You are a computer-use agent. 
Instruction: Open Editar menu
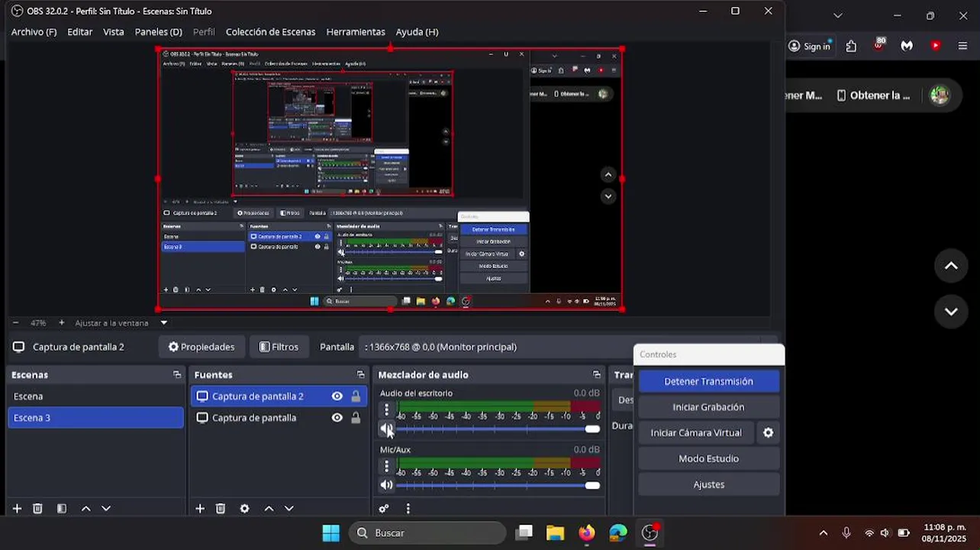tap(79, 32)
